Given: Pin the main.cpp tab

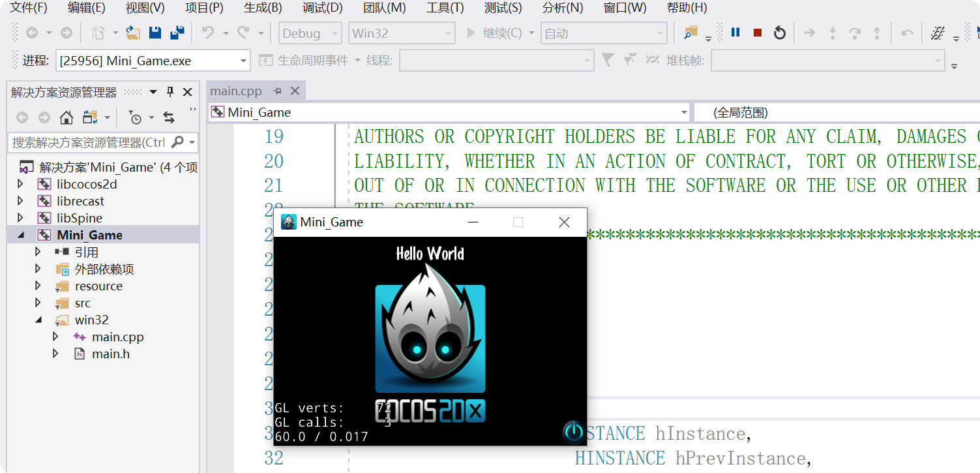Looking at the screenshot, I should [x=277, y=91].
